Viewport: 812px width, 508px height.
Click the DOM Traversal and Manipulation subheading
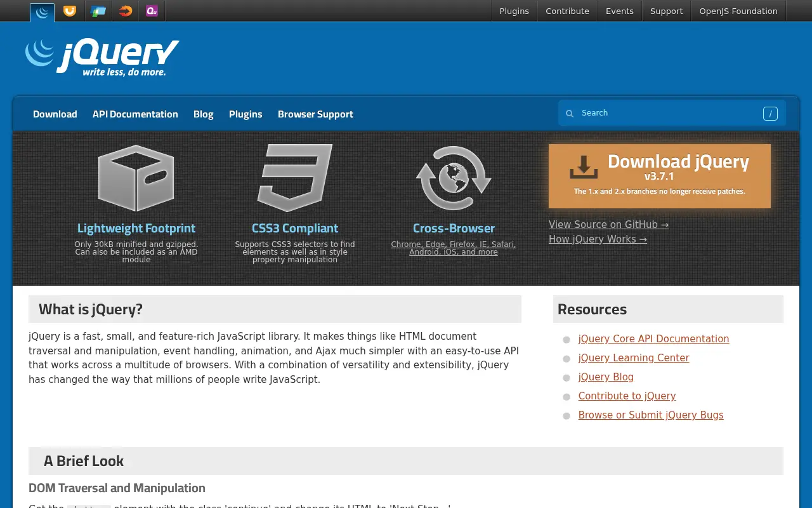pyautogui.click(x=117, y=488)
